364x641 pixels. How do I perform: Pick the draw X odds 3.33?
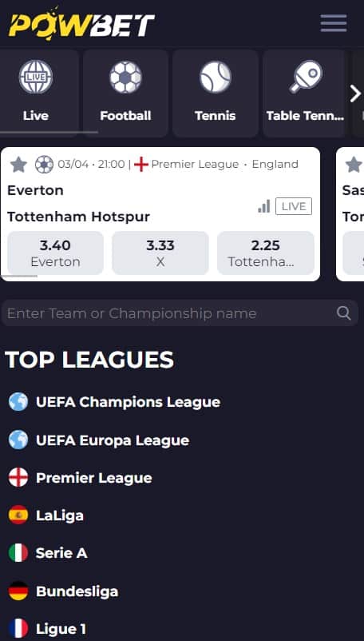click(160, 253)
